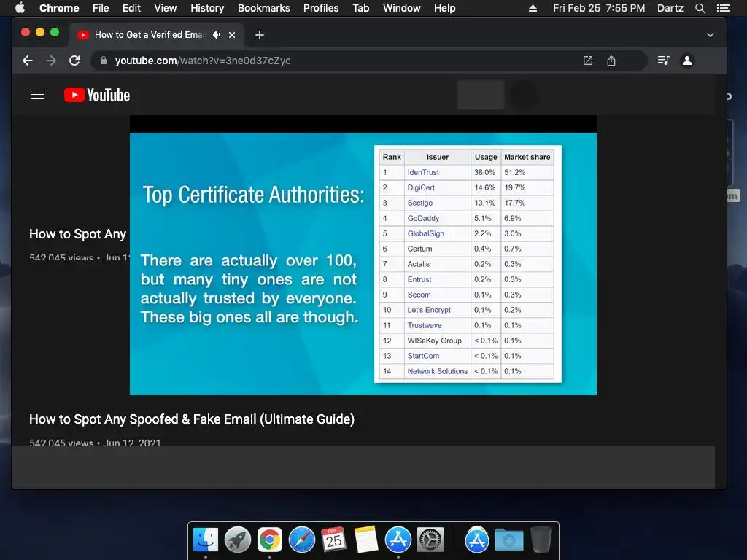Close the YouTube tab
The width and height of the screenshot is (747, 560).
(232, 35)
